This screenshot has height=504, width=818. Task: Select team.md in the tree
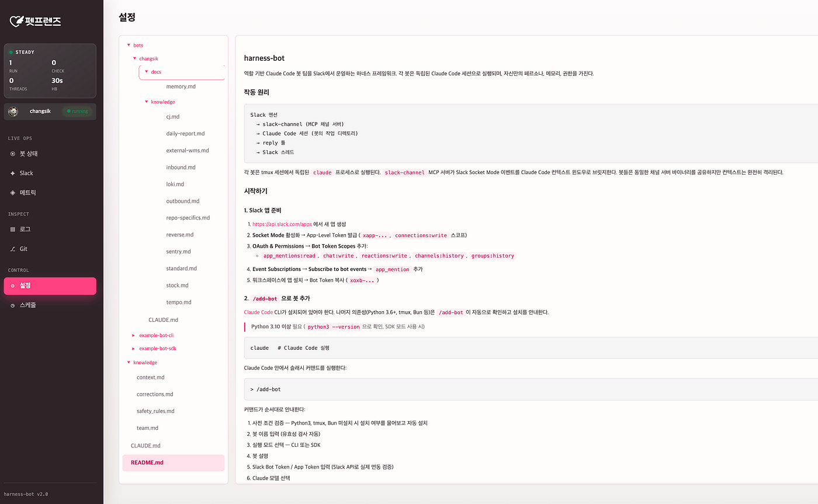coord(147,428)
